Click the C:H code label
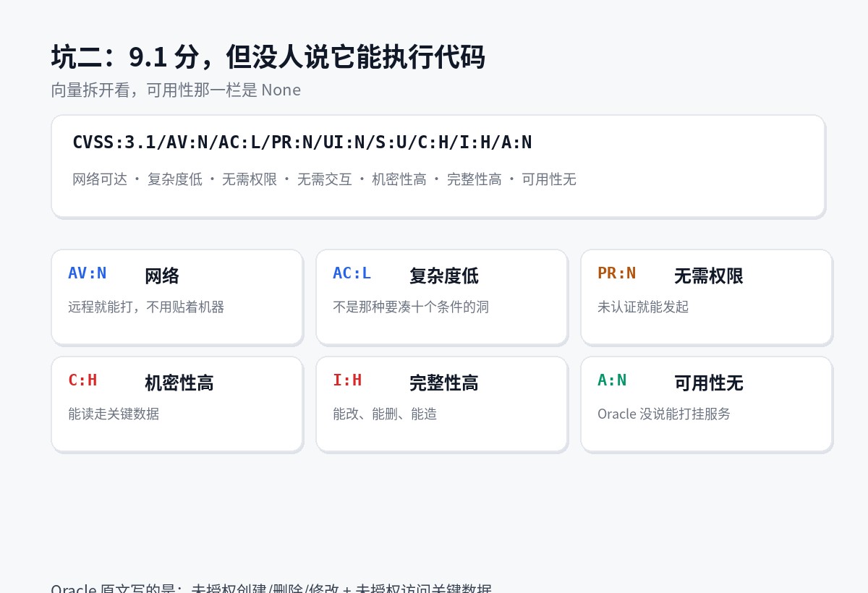 click(82, 380)
